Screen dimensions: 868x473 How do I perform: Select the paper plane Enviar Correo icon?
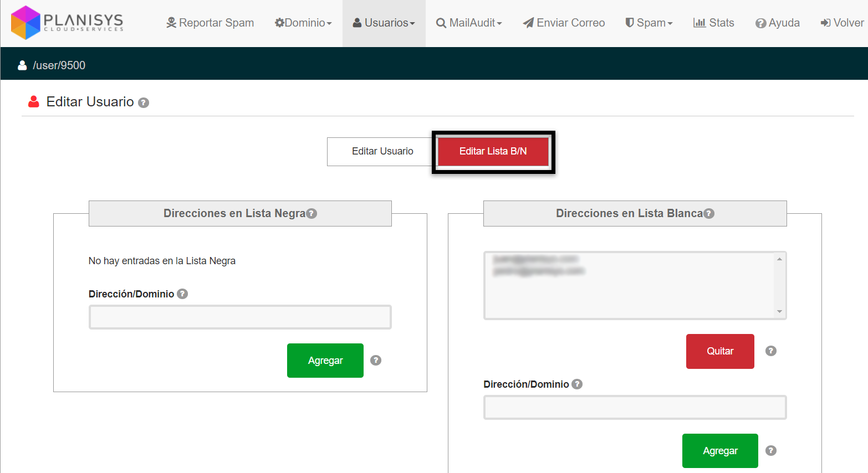[x=527, y=22]
